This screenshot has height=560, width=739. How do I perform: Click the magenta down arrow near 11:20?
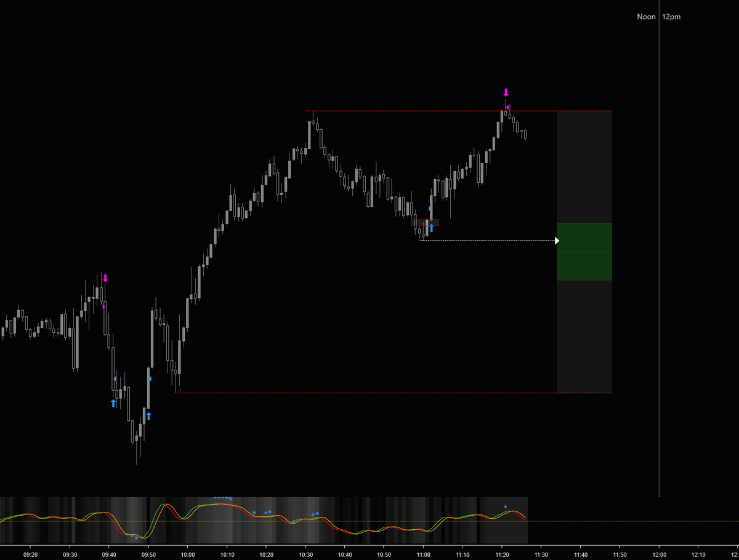(506, 93)
